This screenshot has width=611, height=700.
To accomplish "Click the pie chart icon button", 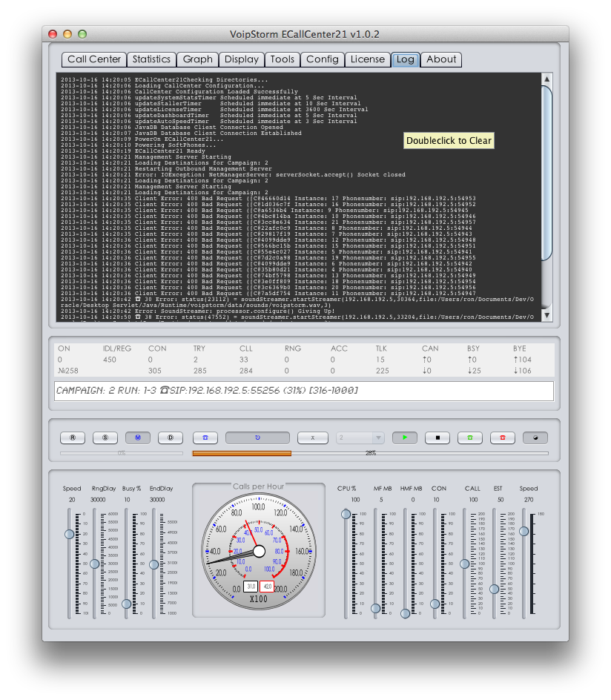I will [x=535, y=437].
